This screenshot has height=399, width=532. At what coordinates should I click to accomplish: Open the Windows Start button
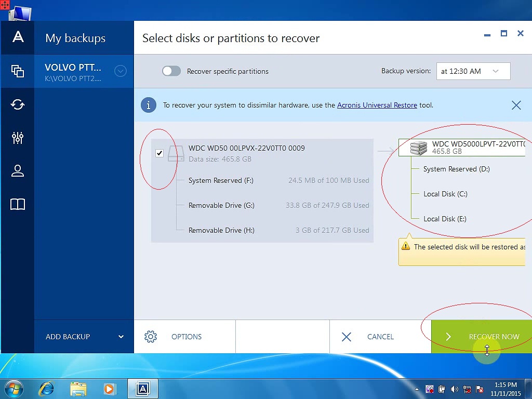pyautogui.click(x=13, y=388)
